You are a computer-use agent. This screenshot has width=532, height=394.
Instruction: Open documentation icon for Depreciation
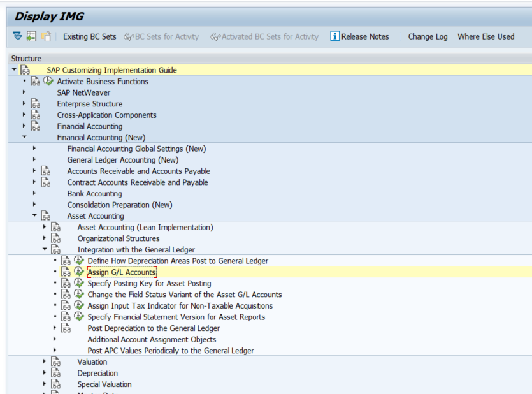point(55,372)
